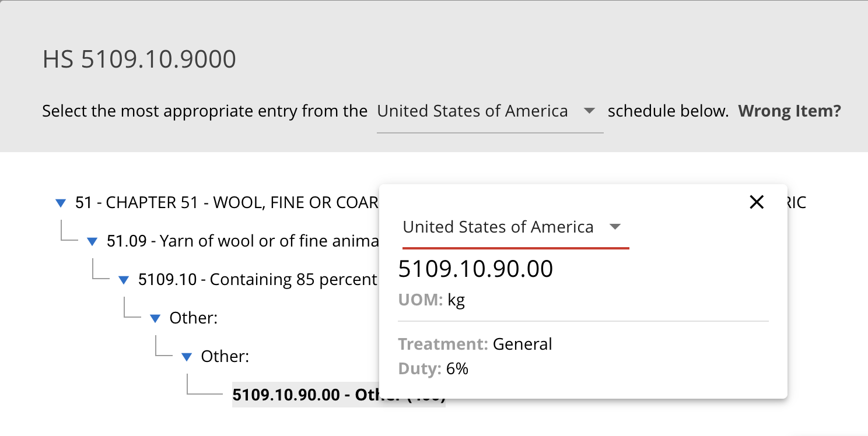
Task: Click the Other: label directly under 5109.10
Action: [x=193, y=318]
